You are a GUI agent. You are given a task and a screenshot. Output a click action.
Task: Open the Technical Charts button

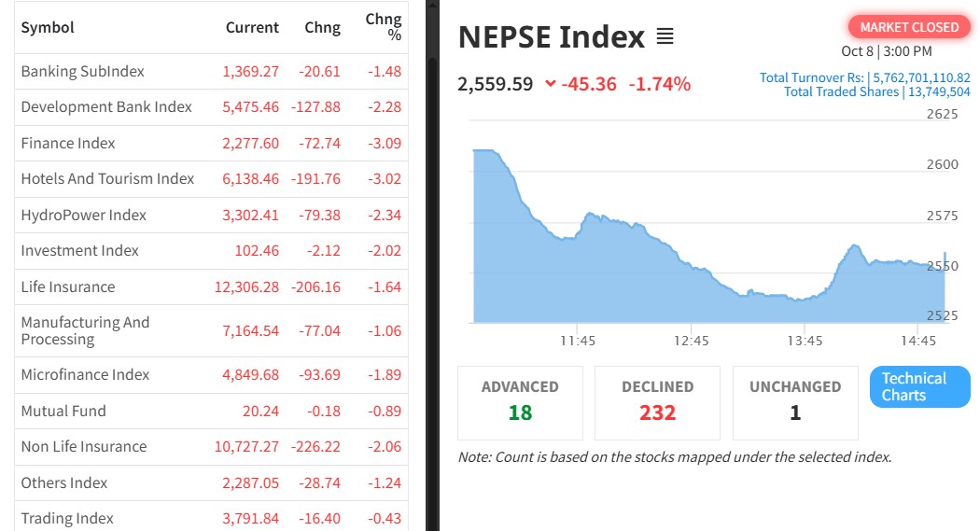(x=919, y=386)
